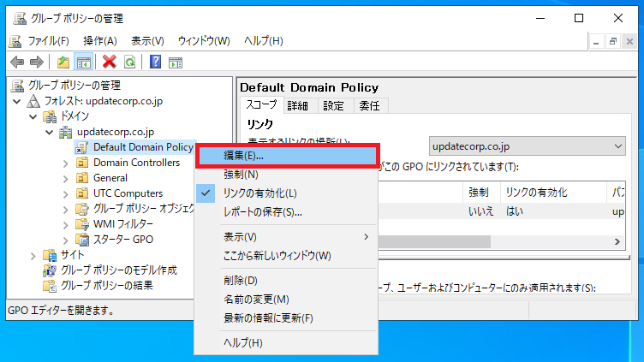The height and width of the screenshot is (362, 644).
Task: Open the 操作(A) menu in menu bar
Action: coord(100,40)
